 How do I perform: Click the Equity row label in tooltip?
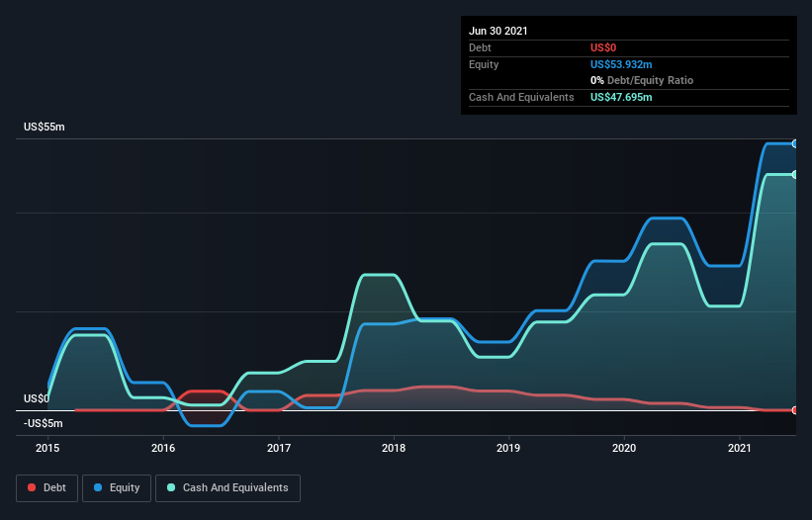pos(484,64)
